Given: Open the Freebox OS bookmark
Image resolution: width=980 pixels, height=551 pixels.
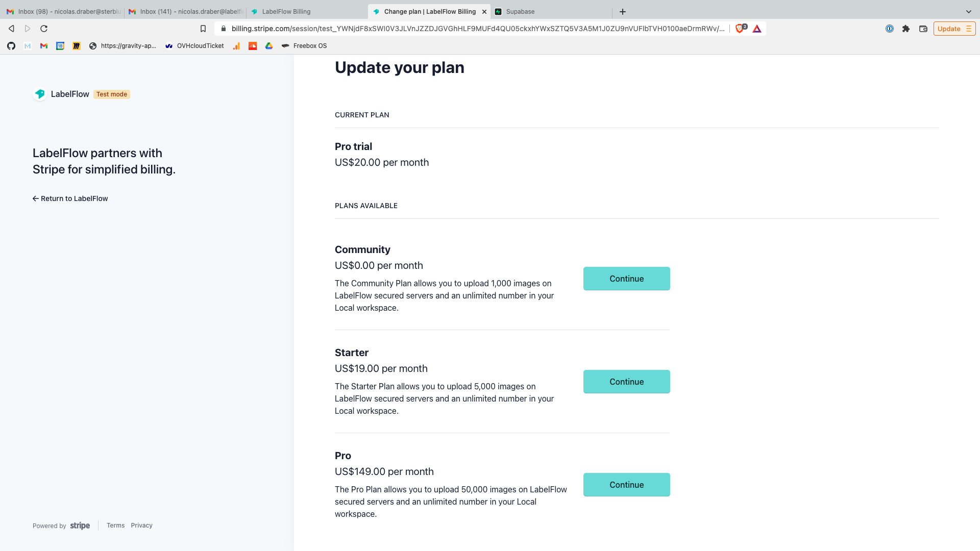Looking at the screenshot, I should point(305,46).
